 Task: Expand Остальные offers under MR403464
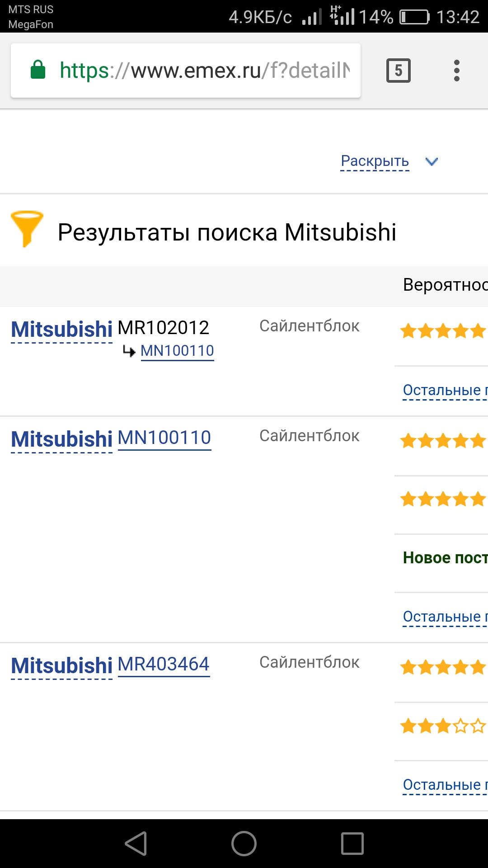pyautogui.click(x=445, y=785)
